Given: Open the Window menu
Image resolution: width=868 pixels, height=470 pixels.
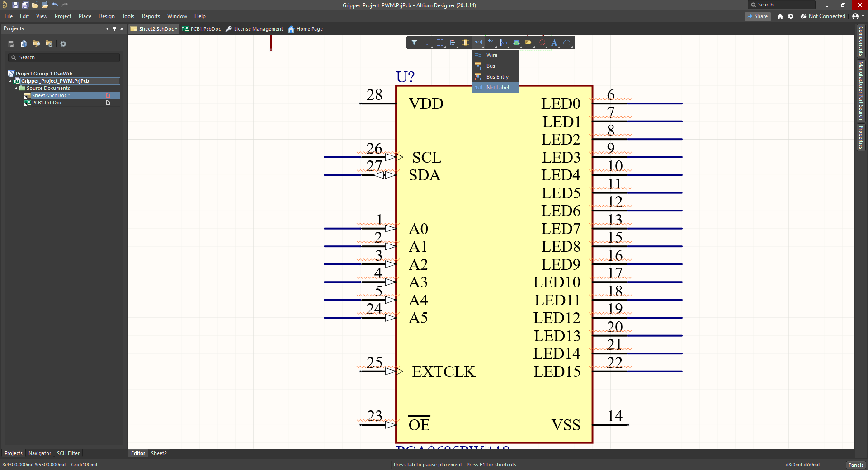Looking at the screenshot, I should pos(177,16).
